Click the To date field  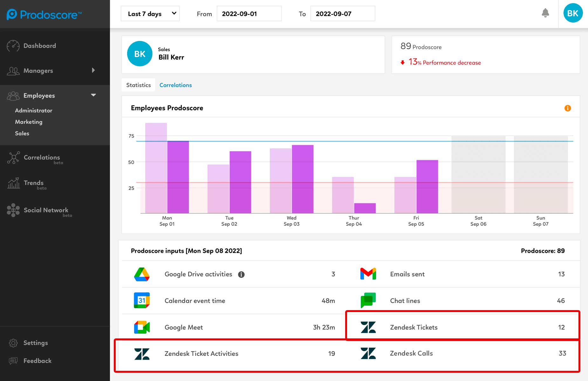point(343,14)
